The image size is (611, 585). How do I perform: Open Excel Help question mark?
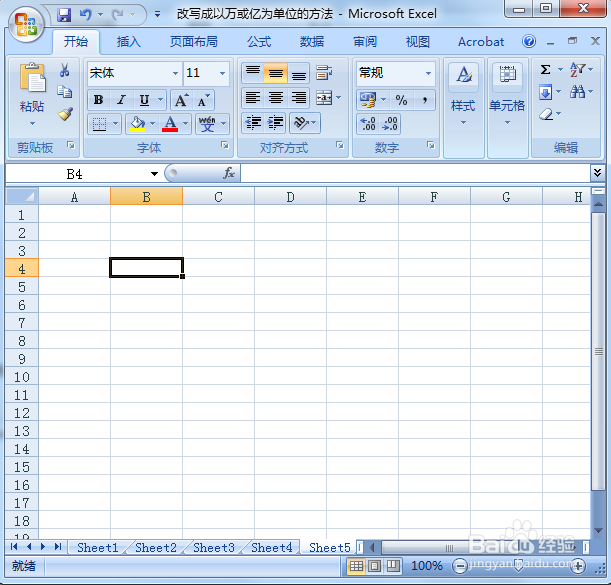point(529,41)
